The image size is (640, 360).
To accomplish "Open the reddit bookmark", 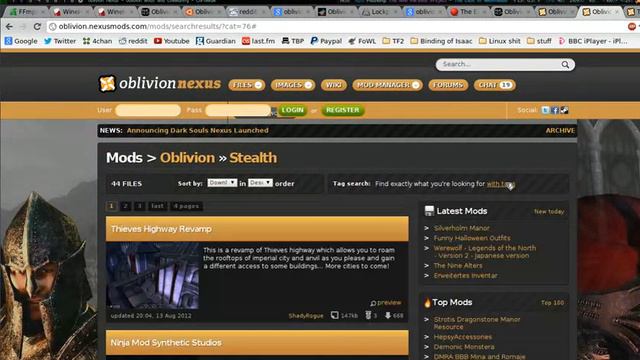I will point(133,41).
